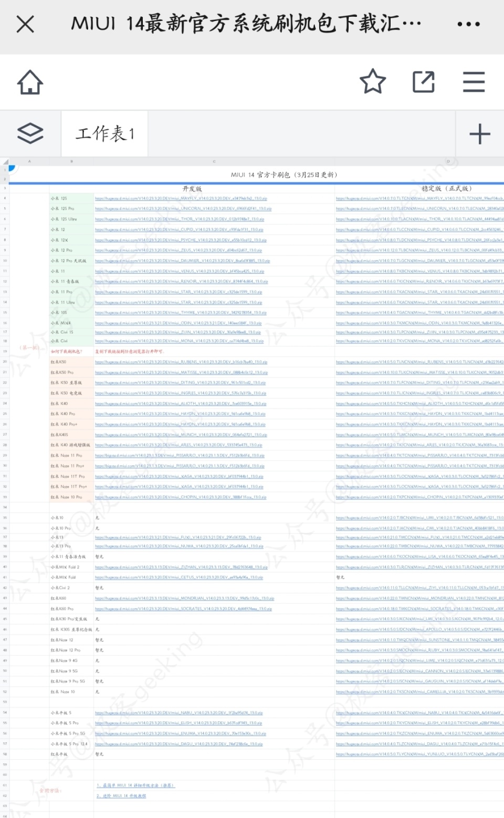
Task: Open the PSYCHE dev link for 小米 12X
Action: coord(181,240)
